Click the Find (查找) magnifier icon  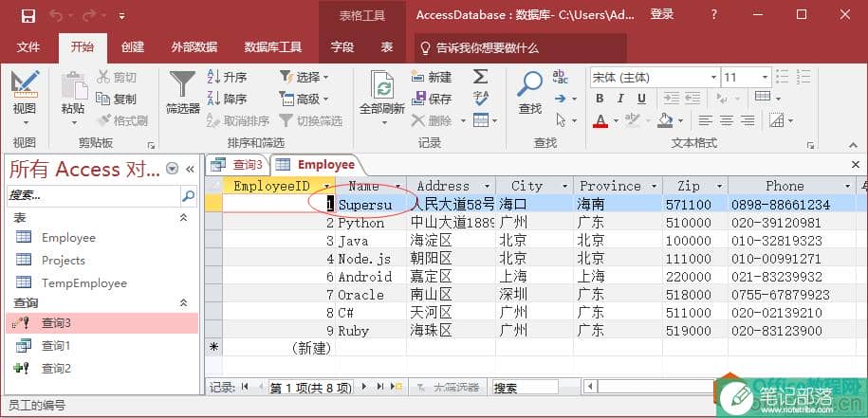click(529, 84)
